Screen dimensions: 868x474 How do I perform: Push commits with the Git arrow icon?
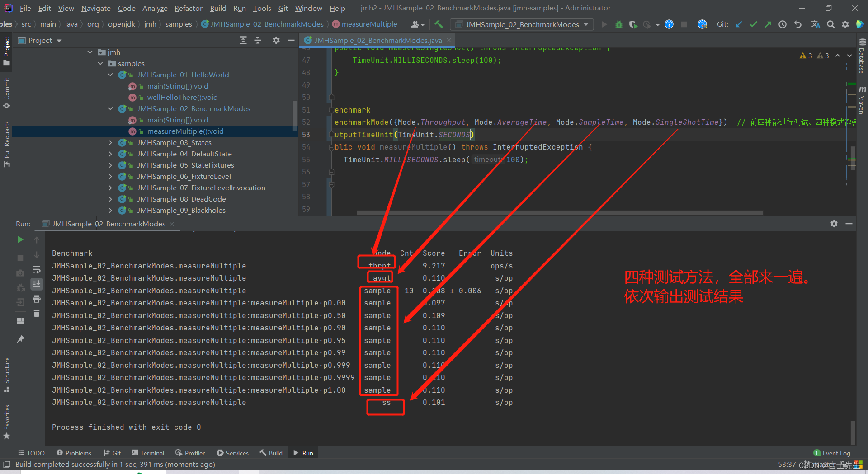[x=768, y=24]
